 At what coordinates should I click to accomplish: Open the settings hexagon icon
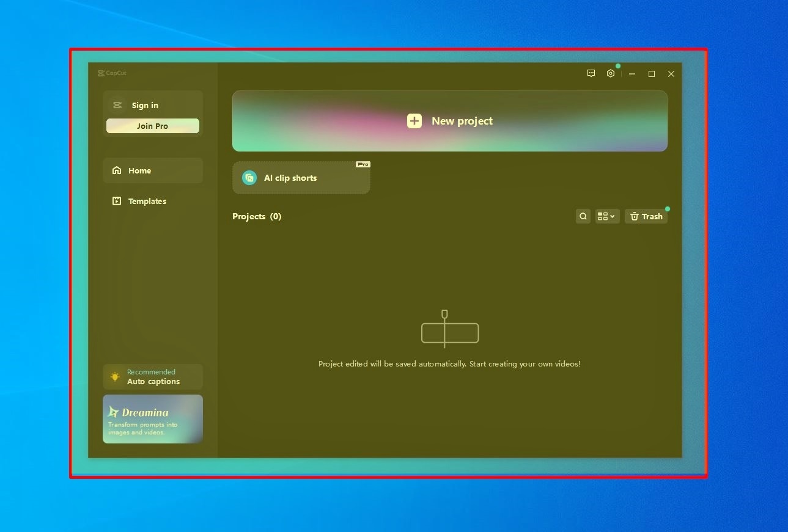pyautogui.click(x=610, y=73)
